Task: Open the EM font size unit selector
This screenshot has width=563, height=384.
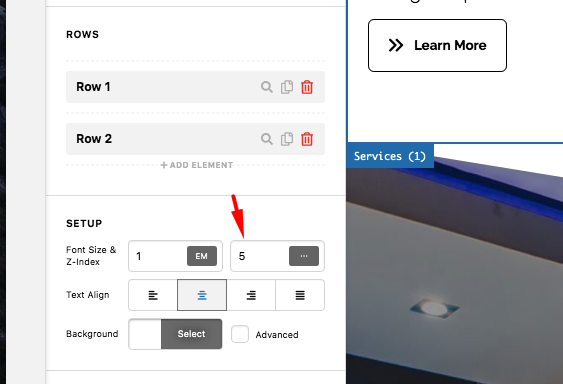Action: [x=202, y=256]
